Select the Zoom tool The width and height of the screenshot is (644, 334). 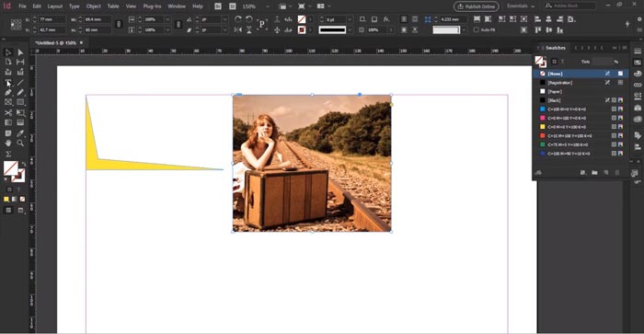(x=20, y=143)
